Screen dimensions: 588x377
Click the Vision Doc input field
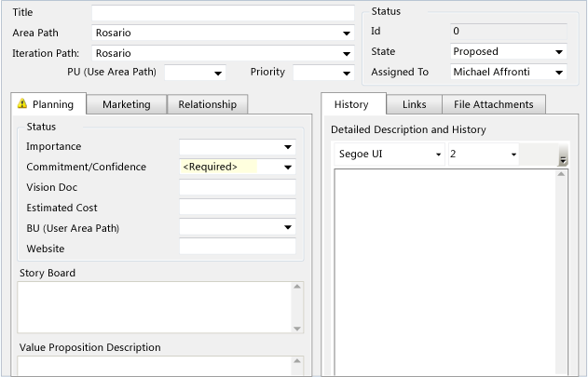click(238, 187)
